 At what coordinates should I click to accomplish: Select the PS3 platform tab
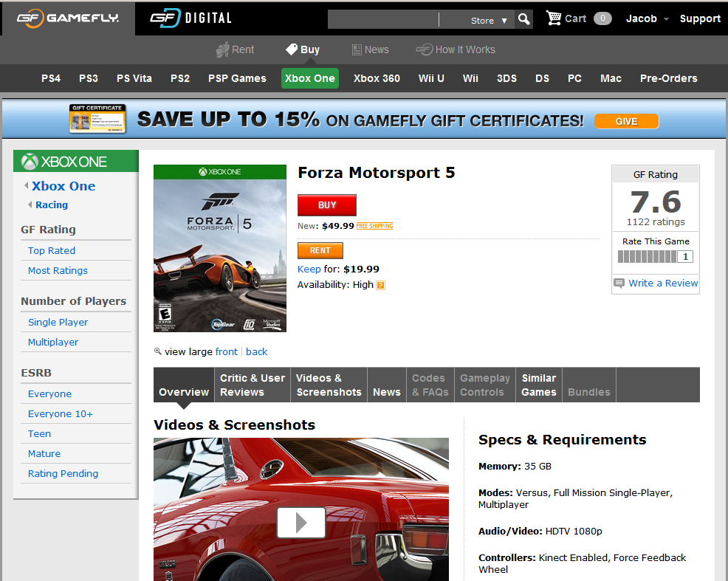click(88, 78)
